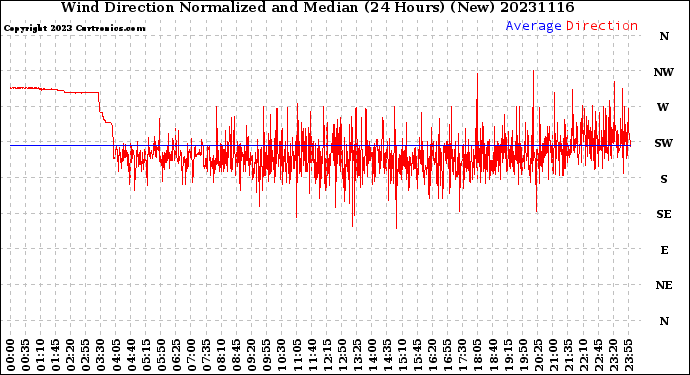
Task: Click the 02:55 time label
Action: 86,355
